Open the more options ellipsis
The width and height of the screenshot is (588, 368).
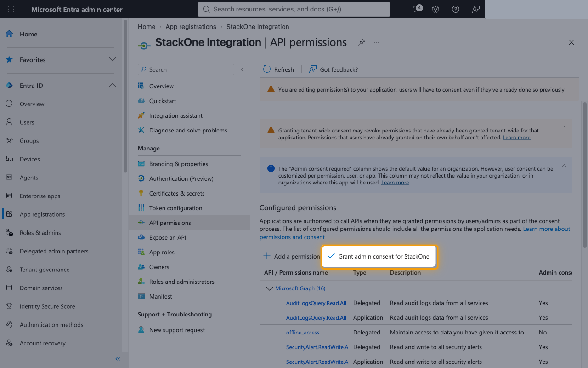point(377,42)
